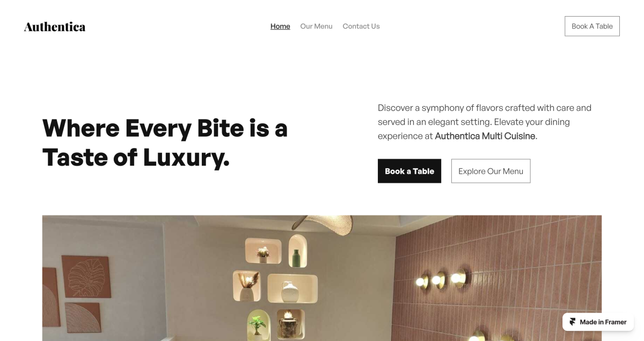This screenshot has height=341, width=644.
Task: Click the white vase in center niche
Action: tap(290, 292)
